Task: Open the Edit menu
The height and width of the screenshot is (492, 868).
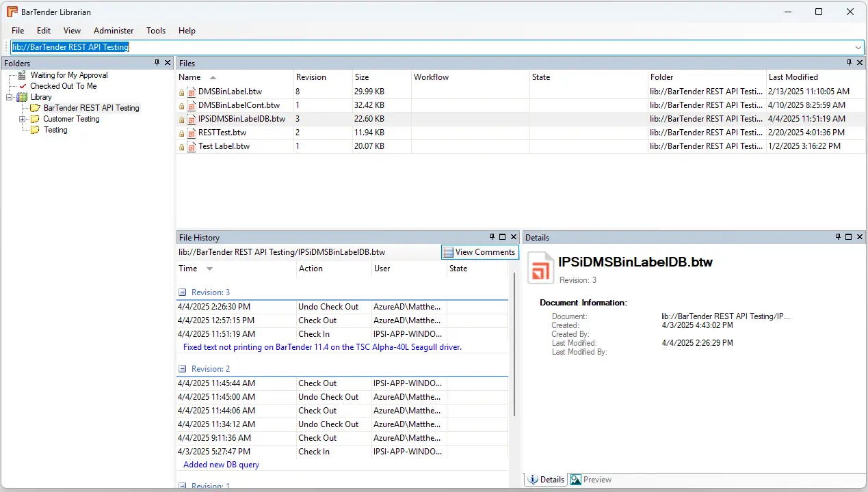Action: pos(44,31)
